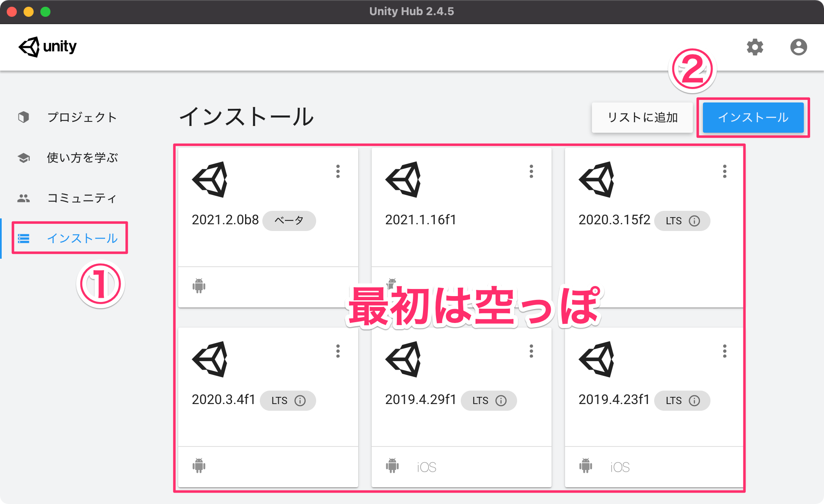This screenshot has height=504, width=824.
Task: Click the version text 2021.2.0b8
Action: click(225, 220)
